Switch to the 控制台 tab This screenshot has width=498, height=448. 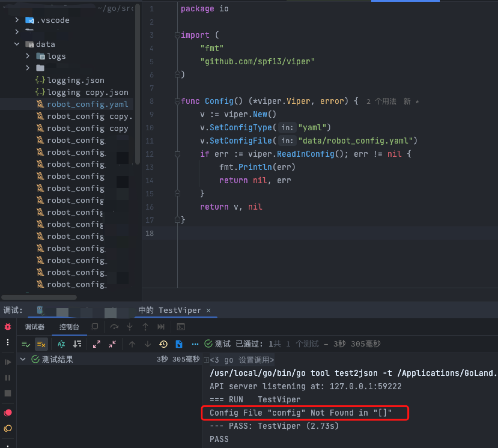[x=69, y=327]
